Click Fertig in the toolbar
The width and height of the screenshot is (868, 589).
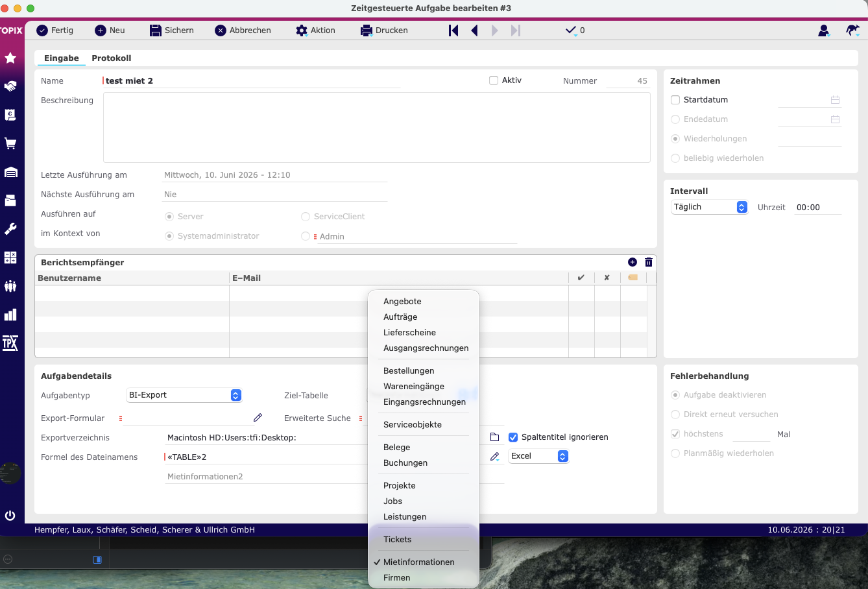click(54, 30)
